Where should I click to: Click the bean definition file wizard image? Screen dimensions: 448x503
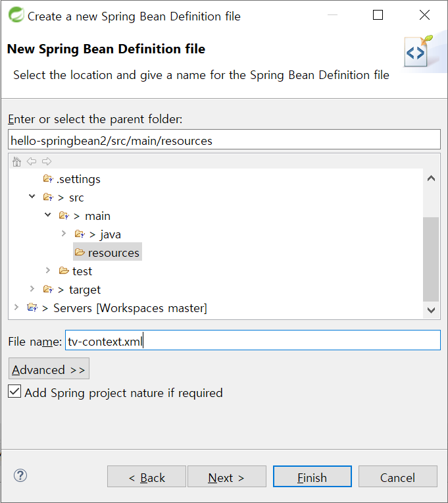pos(419,51)
